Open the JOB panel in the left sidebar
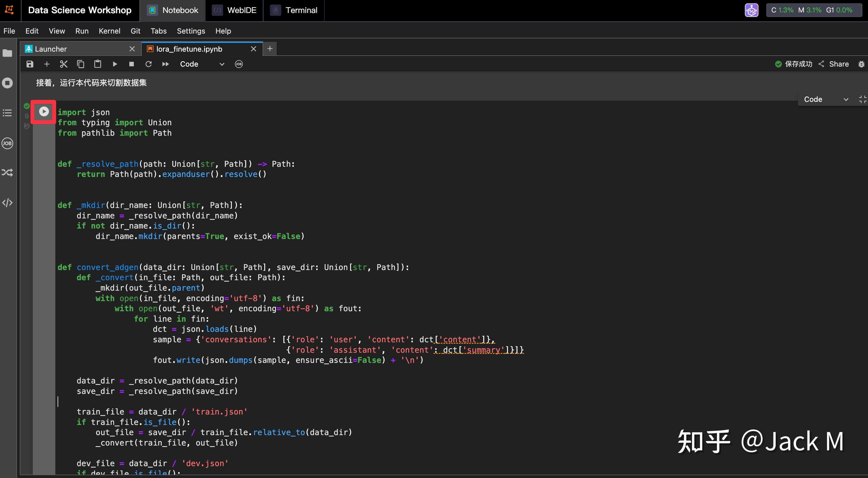 tap(7, 143)
